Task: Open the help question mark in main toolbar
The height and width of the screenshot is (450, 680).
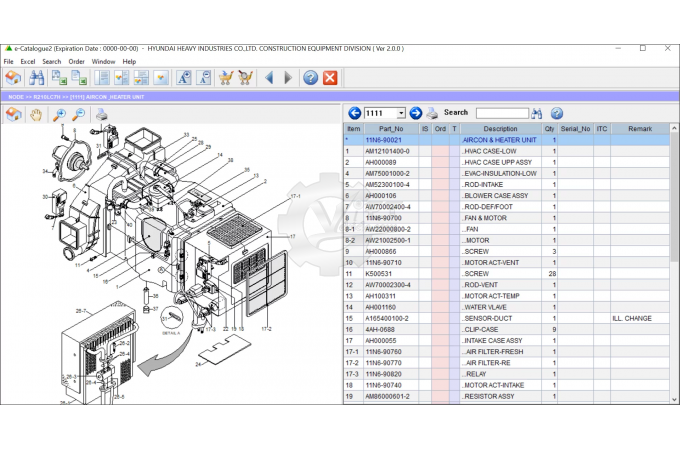Action: (310, 77)
